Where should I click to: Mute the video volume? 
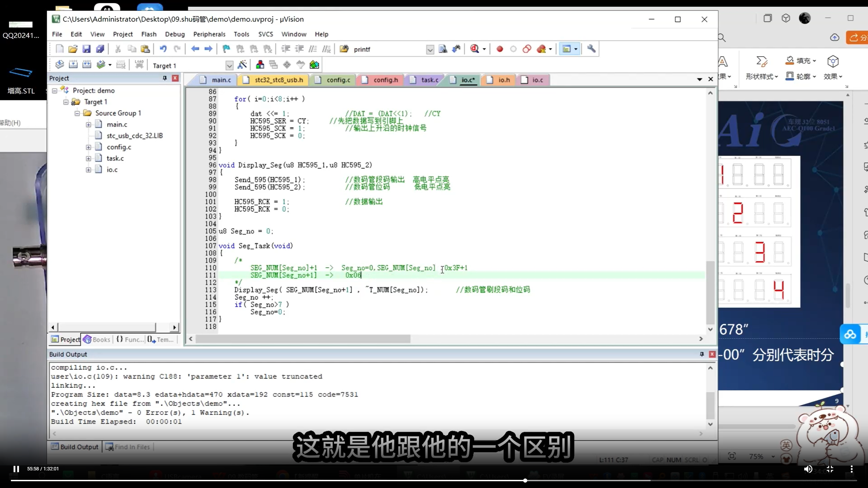coord(808,469)
